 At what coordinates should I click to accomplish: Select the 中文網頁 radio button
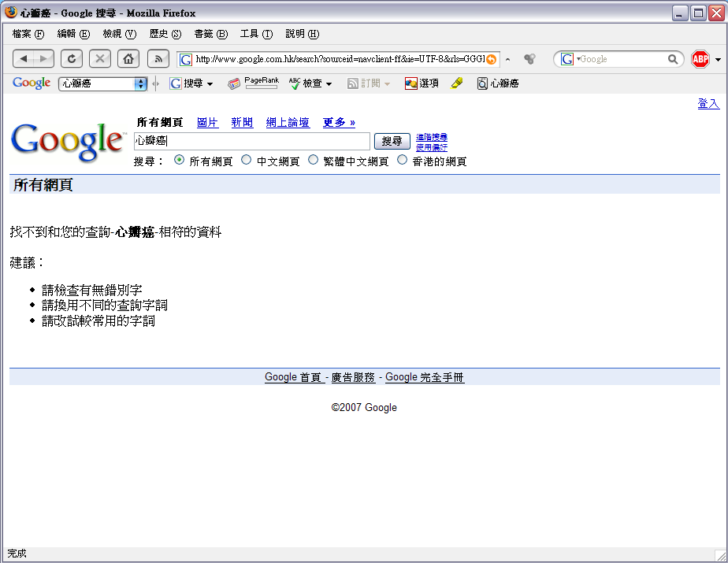tap(246, 160)
